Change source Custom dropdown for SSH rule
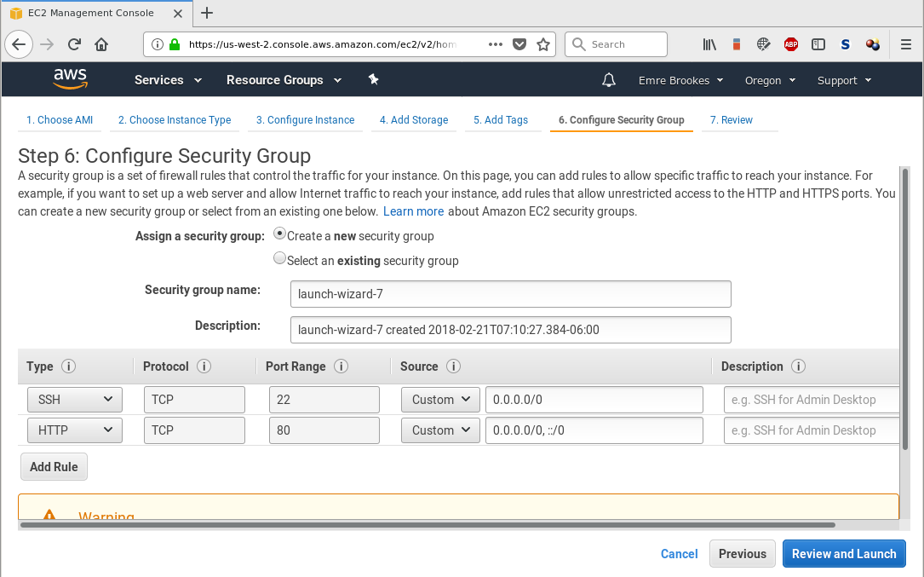The width and height of the screenshot is (924, 577). click(x=441, y=400)
